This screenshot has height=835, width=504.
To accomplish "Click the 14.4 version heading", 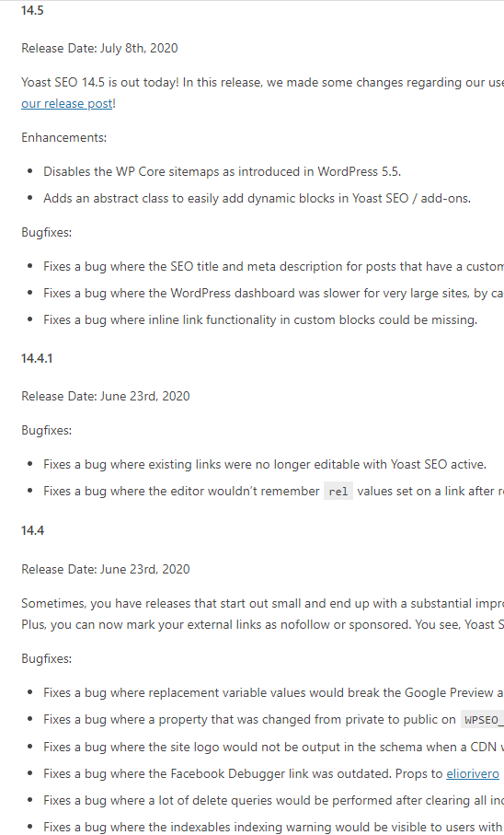I will click(x=32, y=530).
